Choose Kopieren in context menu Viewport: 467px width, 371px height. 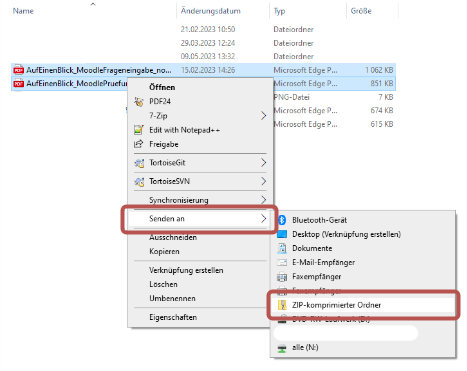[x=164, y=251]
